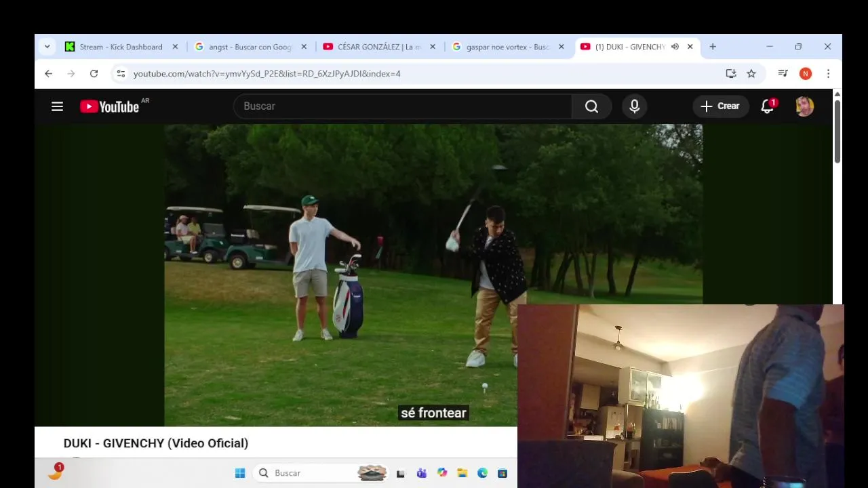Click the page vertical scrollbar thumb
The width and height of the screenshot is (868, 488).
[837, 131]
